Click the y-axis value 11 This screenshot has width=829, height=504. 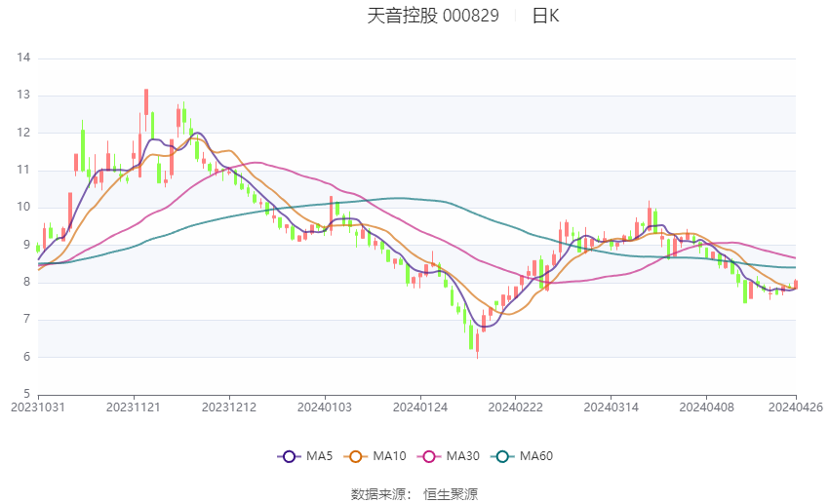pos(23,170)
